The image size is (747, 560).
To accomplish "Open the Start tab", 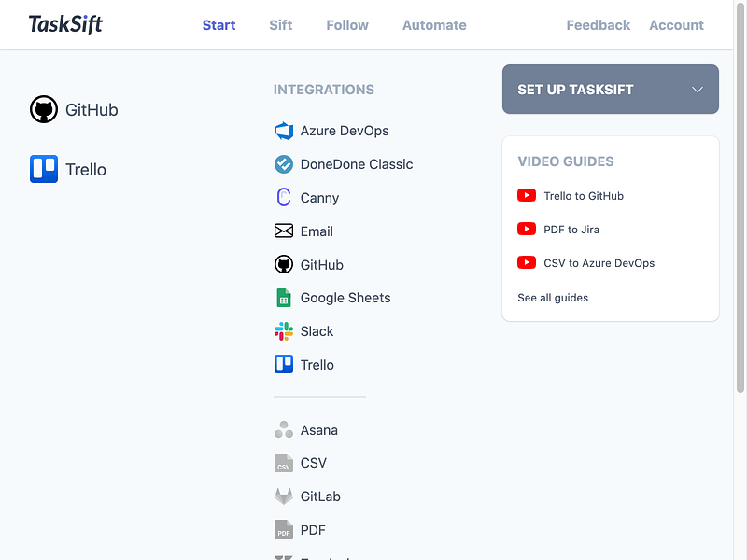I will click(218, 25).
